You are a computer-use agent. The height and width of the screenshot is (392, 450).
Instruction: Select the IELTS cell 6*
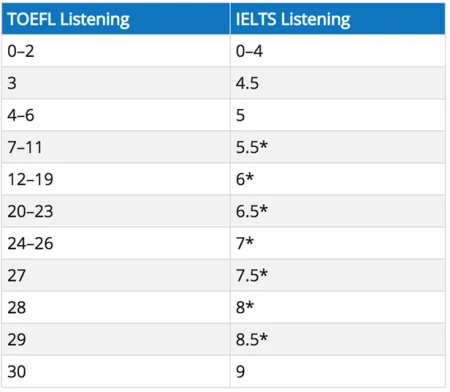pyautogui.click(x=338, y=179)
